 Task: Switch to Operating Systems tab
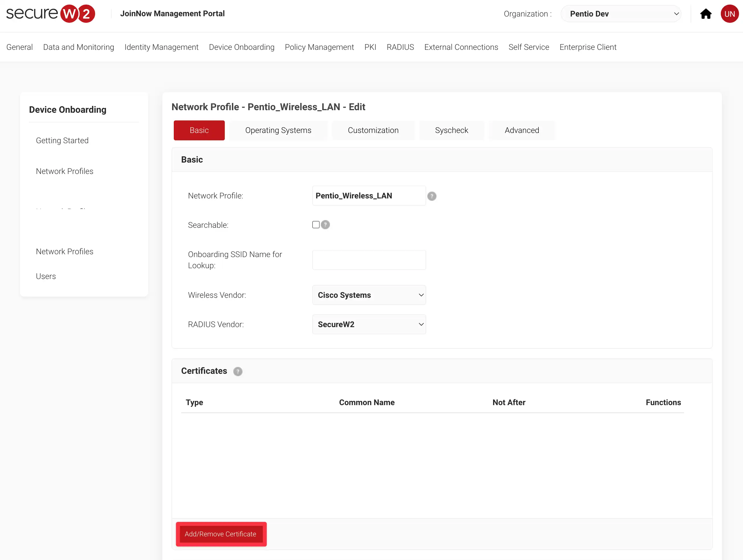tap(278, 130)
